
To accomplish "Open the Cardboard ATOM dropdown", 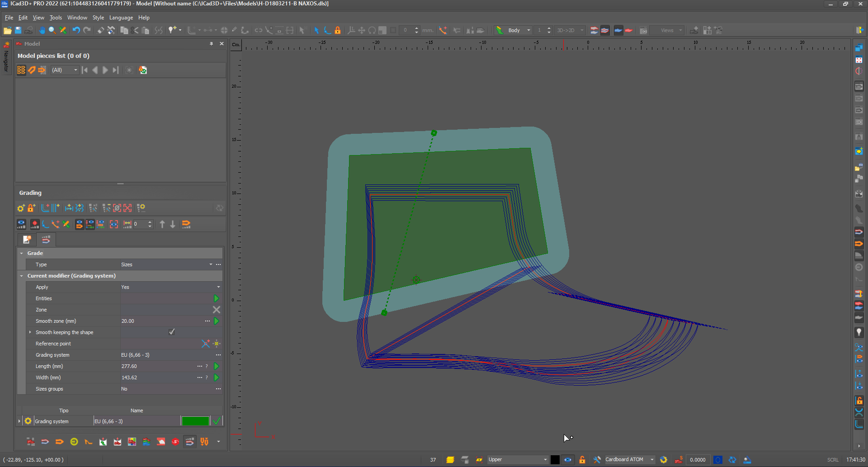I will [x=652, y=460].
